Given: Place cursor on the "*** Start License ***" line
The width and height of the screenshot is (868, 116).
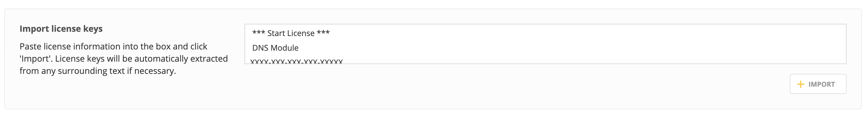Looking at the screenshot, I should pos(291,33).
